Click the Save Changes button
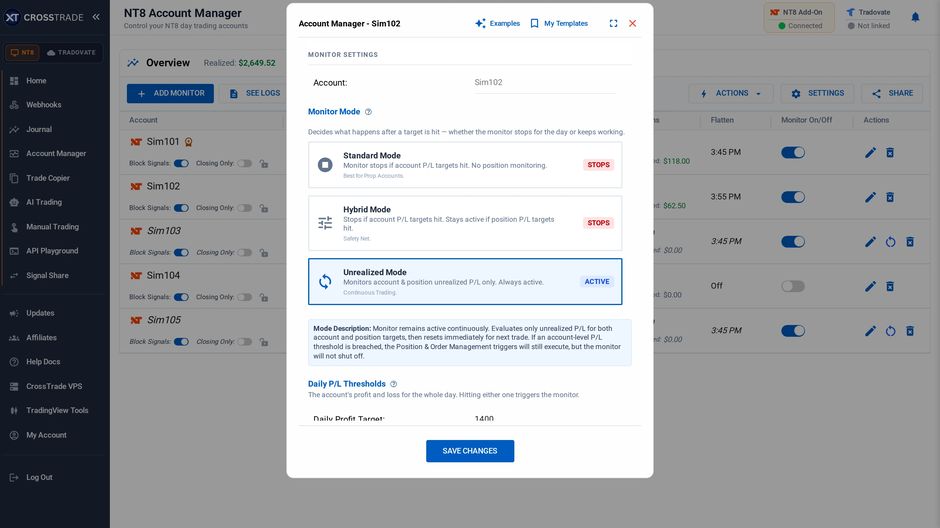The height and width of the screenshot is (528, 940). coord(470,451)
